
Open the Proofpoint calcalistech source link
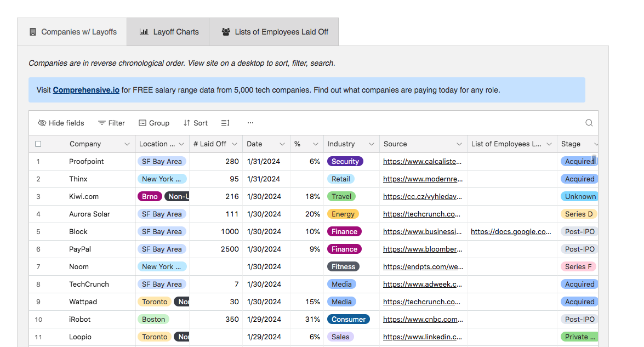(x=422, y=162)
